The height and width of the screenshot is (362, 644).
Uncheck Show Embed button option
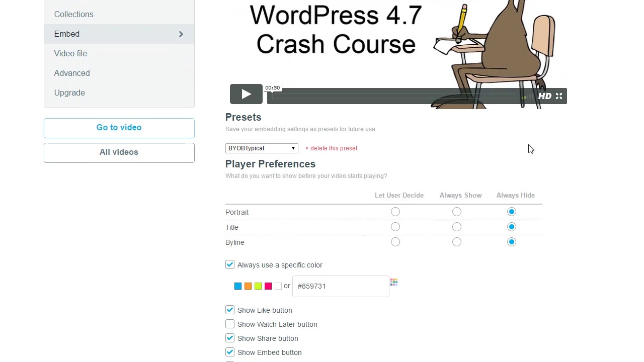point(230,352)
